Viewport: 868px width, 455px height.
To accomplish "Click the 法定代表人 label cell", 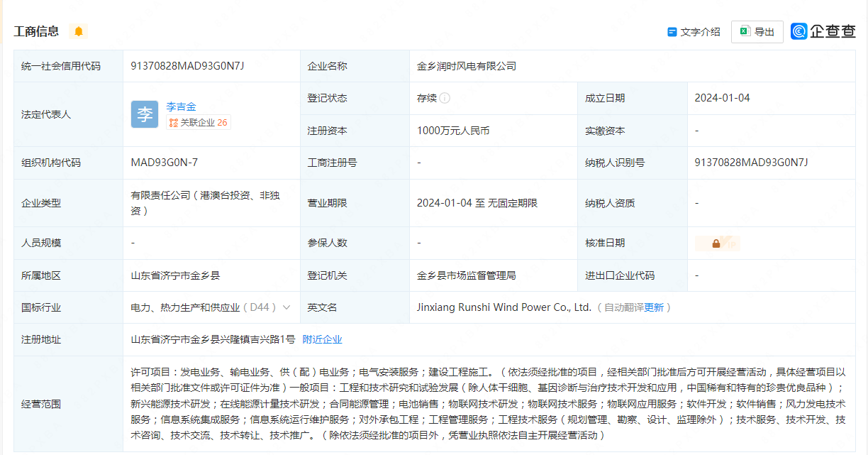I will (x=68, y=114).
